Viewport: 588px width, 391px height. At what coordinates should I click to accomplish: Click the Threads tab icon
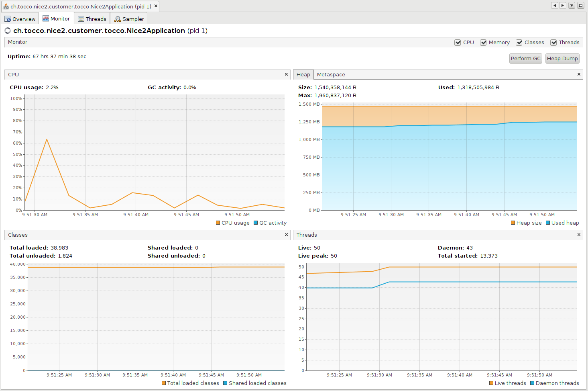[x=81, y=19]
